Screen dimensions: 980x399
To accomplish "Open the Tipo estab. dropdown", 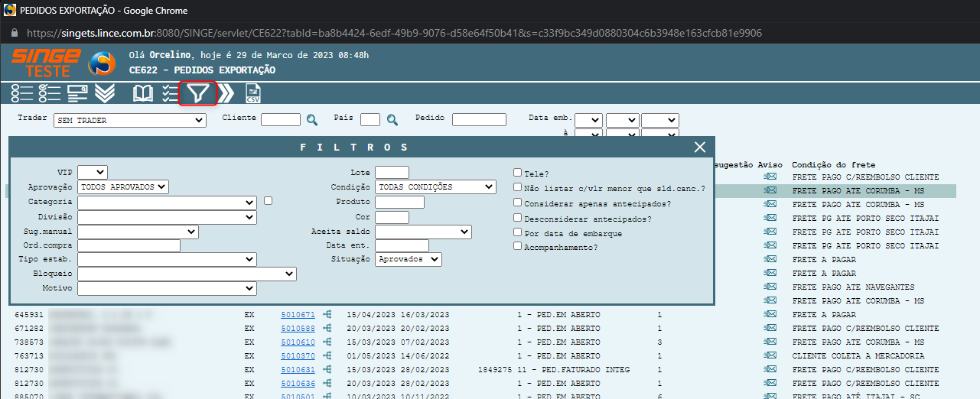I will pyautogui.click(x=167, y=260).
